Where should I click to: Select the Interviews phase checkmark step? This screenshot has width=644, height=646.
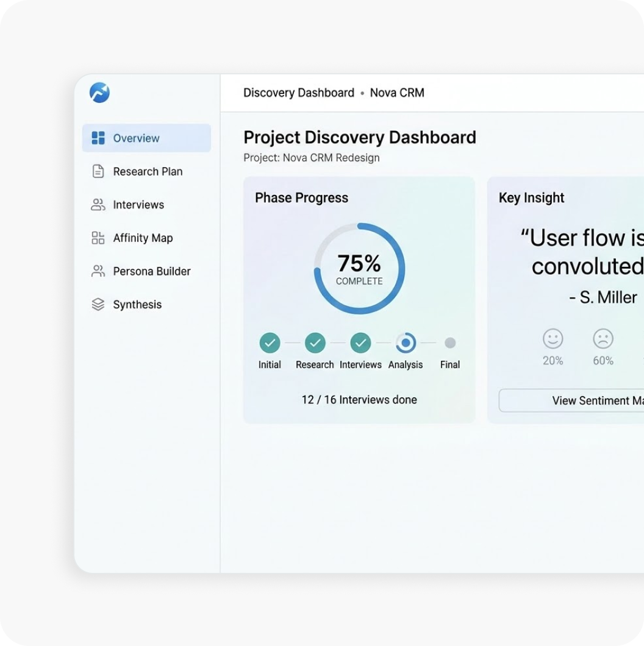coord(361,343)
